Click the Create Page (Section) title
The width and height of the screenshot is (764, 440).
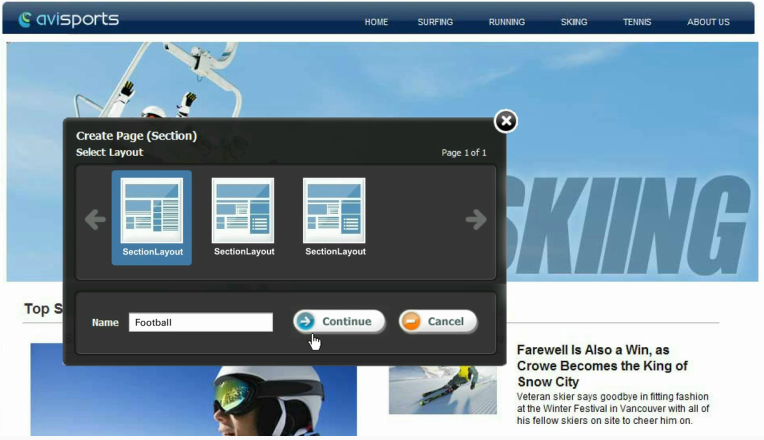click(x=136, y=135)
